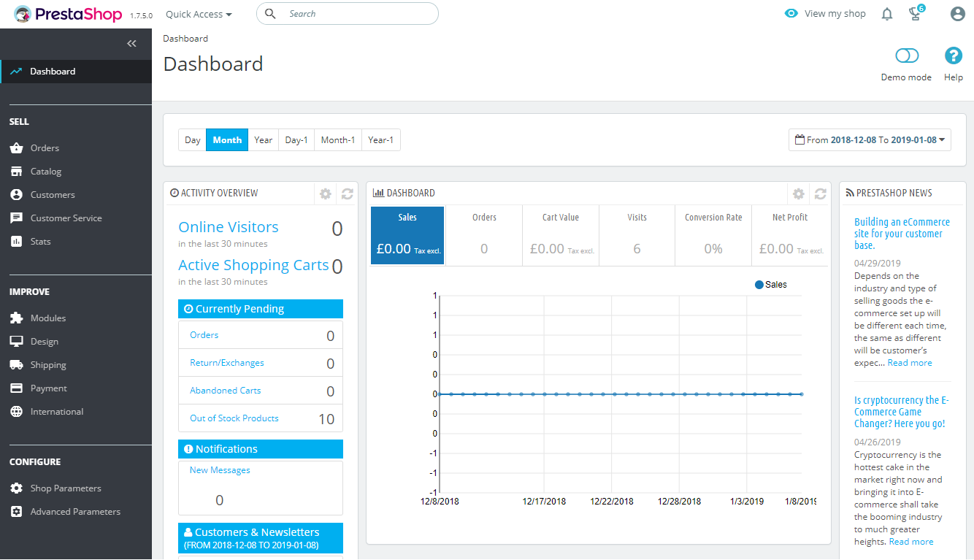
Task: Click Read more under eCommerce site article
Action: coord(910,363)
